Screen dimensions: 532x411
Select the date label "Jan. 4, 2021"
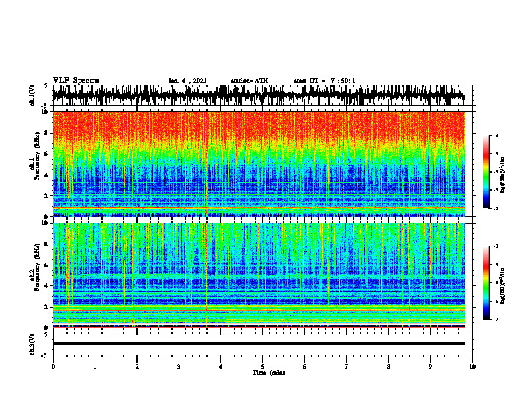point(187,81)
